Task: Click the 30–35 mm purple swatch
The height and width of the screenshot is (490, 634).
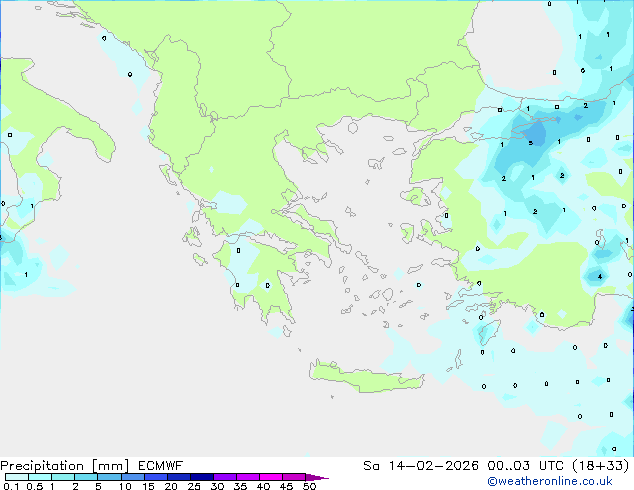Action: coord(225,477)
